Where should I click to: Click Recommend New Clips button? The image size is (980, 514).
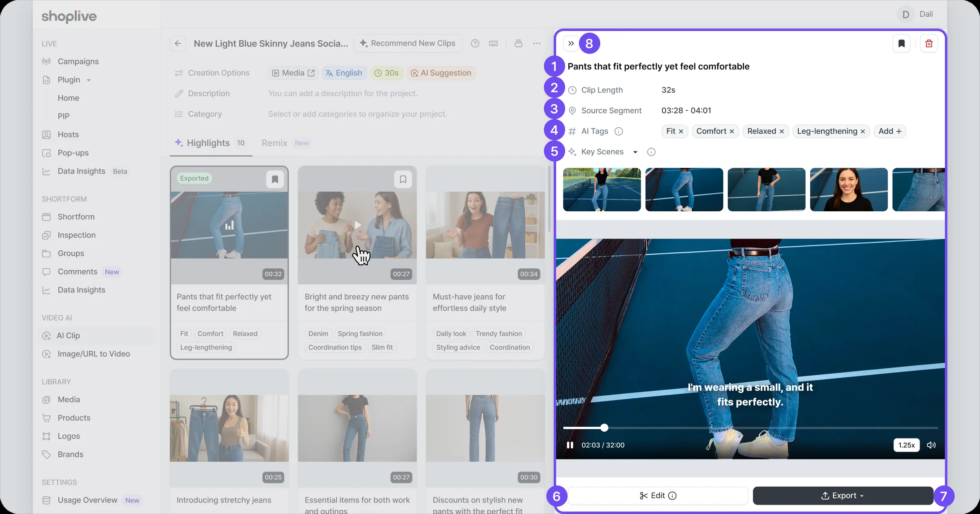point(408,43)
